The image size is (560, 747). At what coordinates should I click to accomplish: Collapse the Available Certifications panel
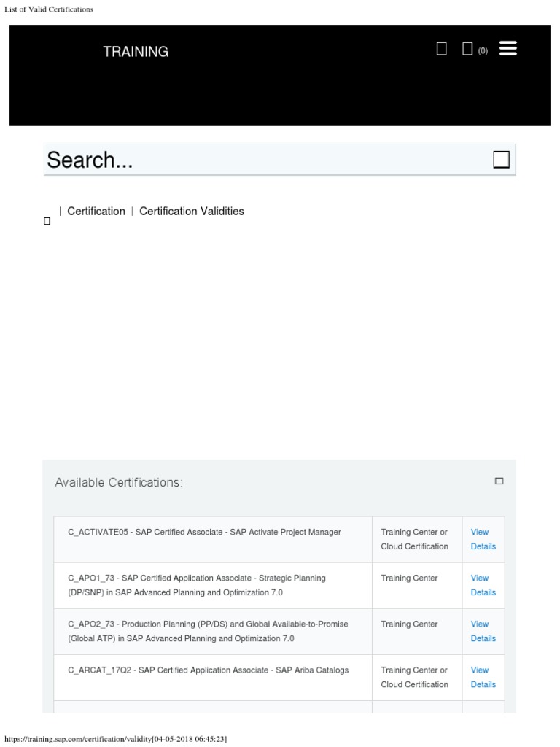[499, 481]
